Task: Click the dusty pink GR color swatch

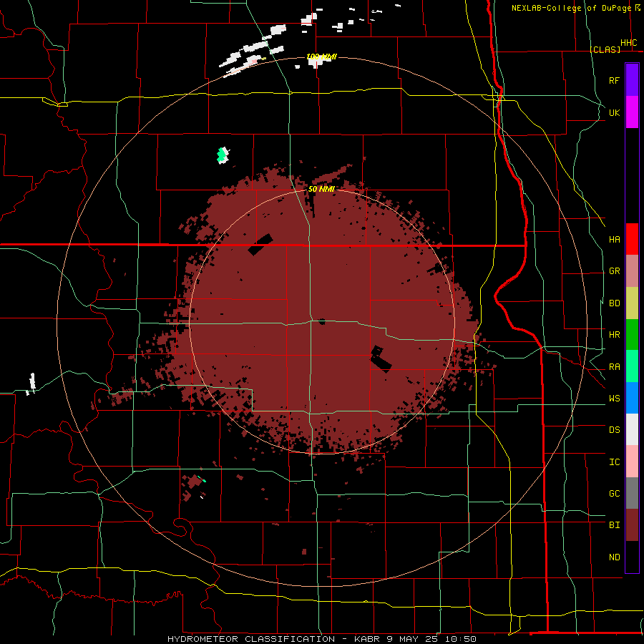Action: [x=632, y=271]
